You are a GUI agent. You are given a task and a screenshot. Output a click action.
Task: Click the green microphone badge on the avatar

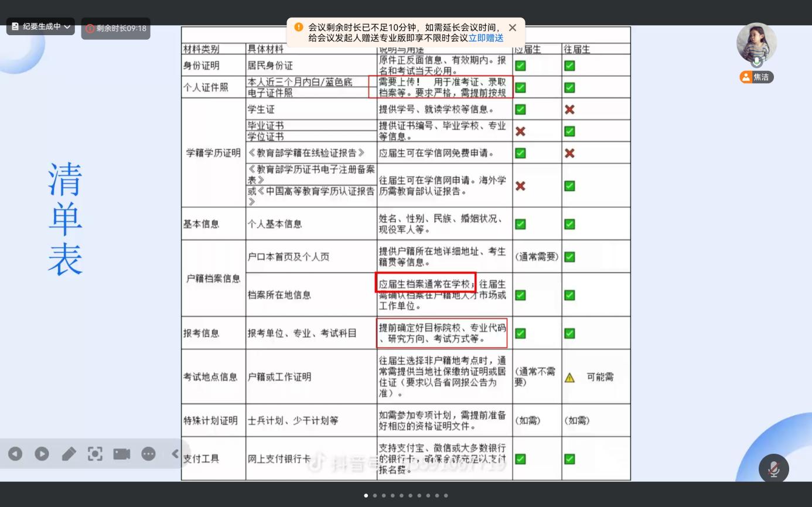pyautogui.click(x=757, y=62)
